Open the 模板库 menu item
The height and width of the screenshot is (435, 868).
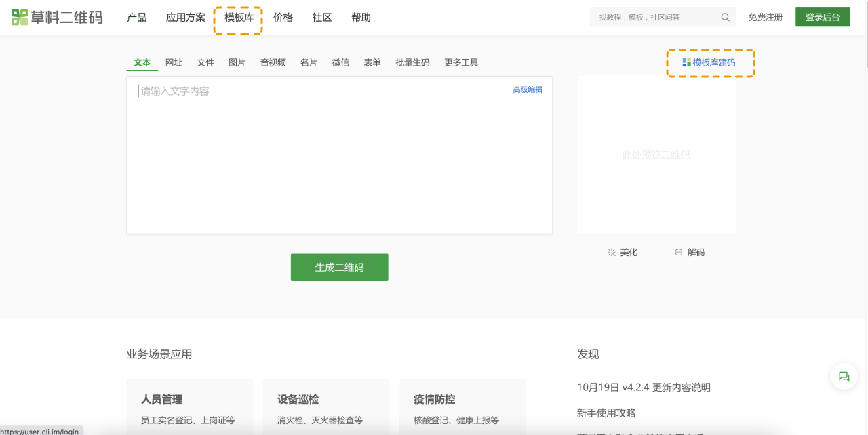coord(239,18)
